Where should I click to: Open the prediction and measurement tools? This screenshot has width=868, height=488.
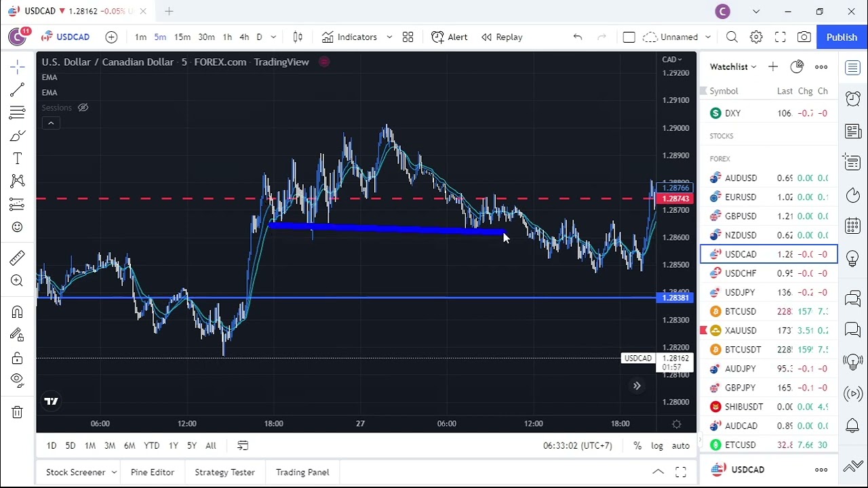point(18,204)
